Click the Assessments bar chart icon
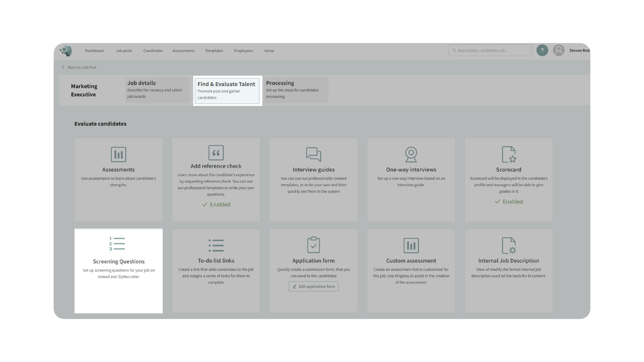This screenshot has height=362, width=644. click(118, 154)
